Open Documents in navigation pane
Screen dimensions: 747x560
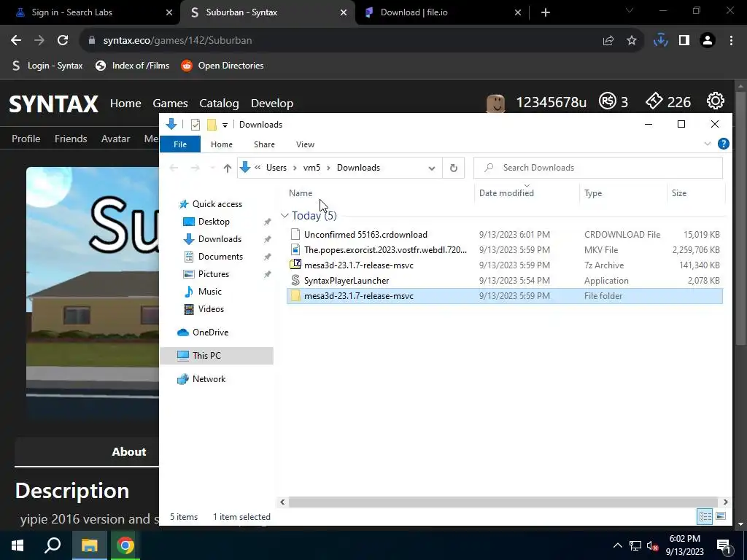(220, 256)
